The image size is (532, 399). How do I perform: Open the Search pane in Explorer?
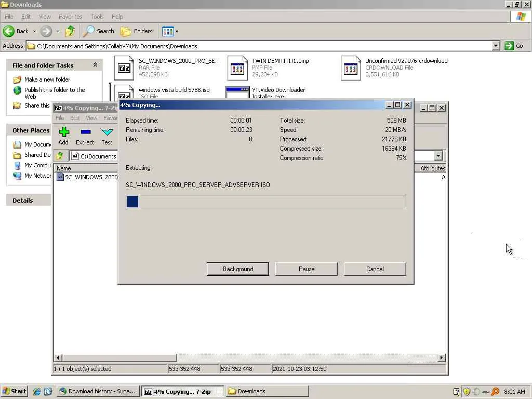click(x=99, y=31)
